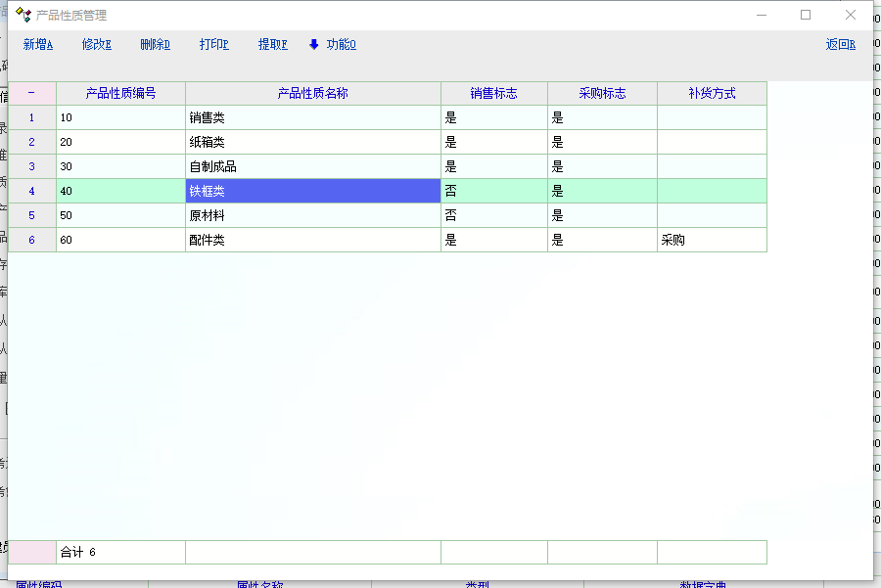Maximize the 产品性质管理 window
Screen dimensions: 881x588
point(806,15)
